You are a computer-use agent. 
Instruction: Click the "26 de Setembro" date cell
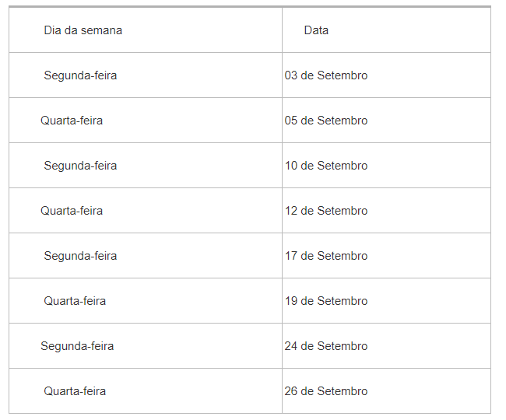[x=326, y=391]
